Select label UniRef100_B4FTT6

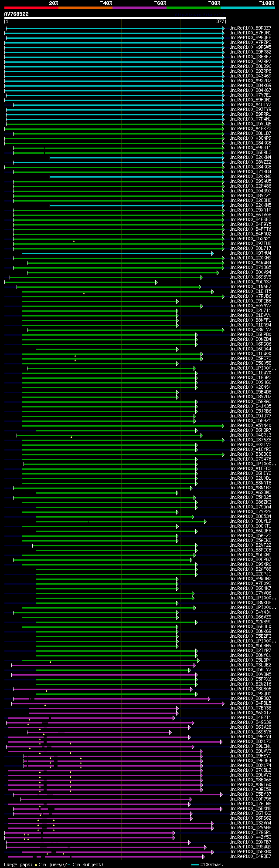coord(250,229)
